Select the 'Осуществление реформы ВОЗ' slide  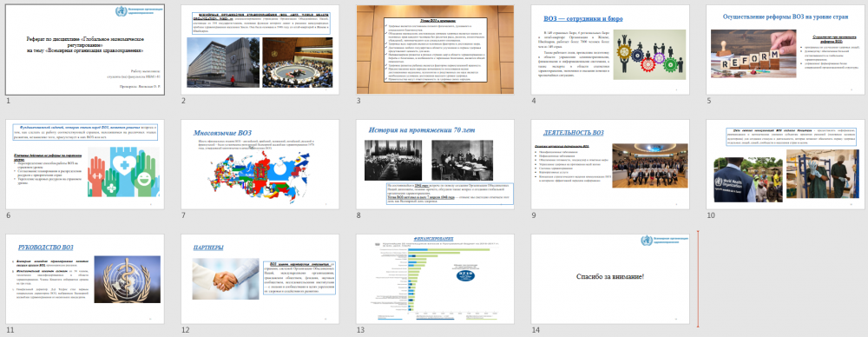pos(786,50)
